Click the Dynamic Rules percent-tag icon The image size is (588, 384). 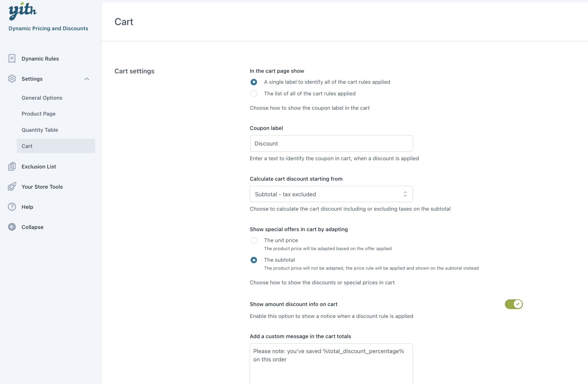point(12,58)
